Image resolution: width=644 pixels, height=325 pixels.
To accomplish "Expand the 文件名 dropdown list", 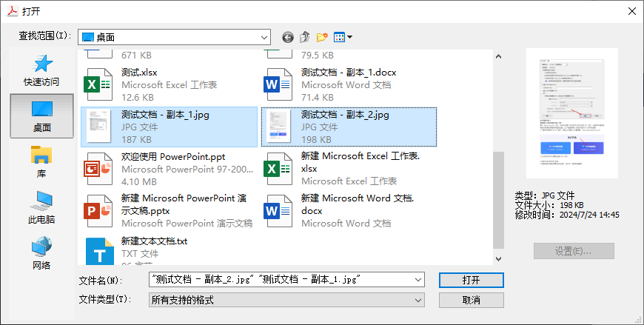I will pyautogui.click(x=419, y=280).
